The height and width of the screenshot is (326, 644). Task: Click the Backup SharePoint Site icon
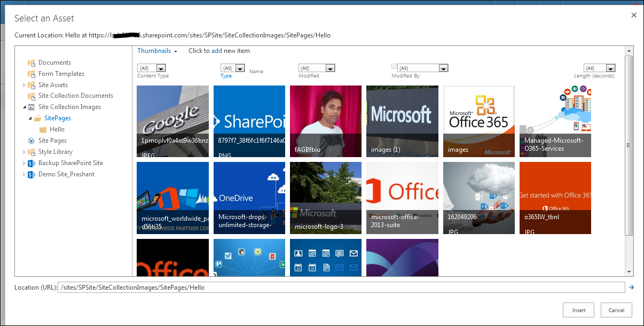pyautogui.click(x=32, y=163)
